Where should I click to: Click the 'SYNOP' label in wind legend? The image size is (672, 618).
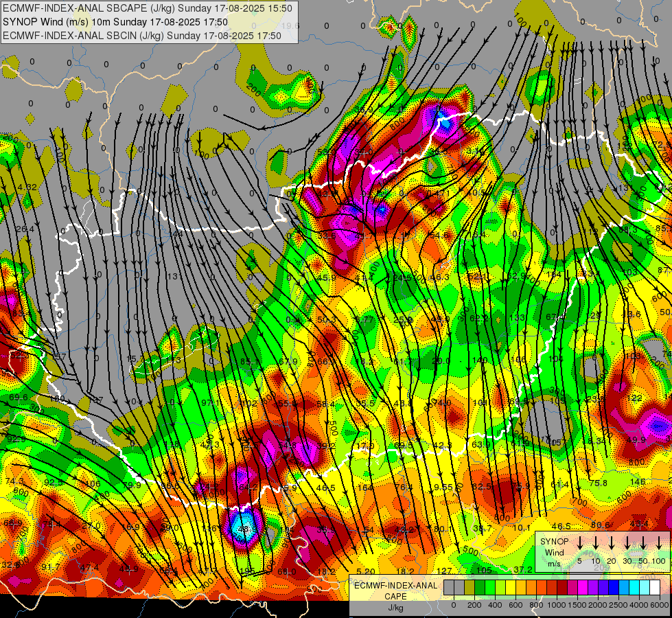coord(555,542)
